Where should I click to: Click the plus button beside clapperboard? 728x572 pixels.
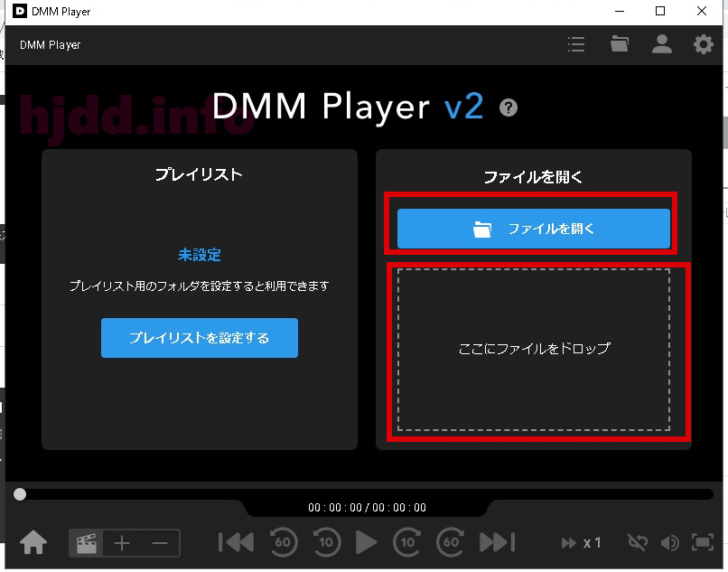pyautogui.click(x=122, y=543)
